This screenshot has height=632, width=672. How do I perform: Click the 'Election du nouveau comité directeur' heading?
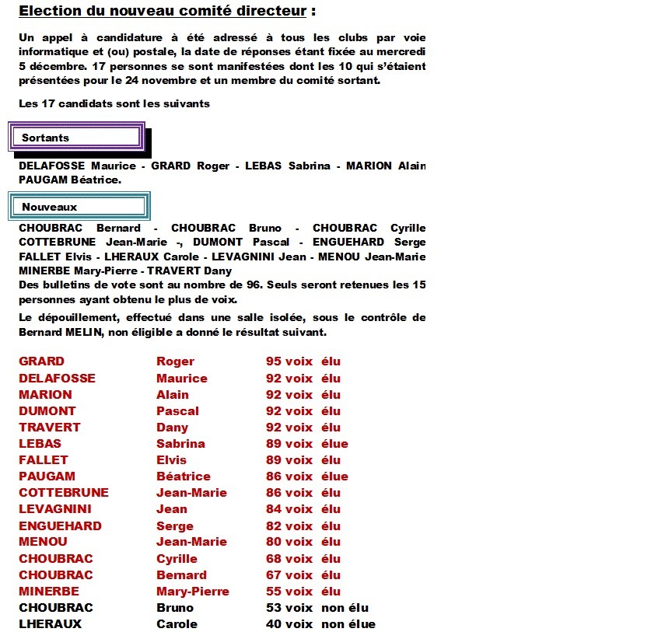pyautogui.click(x=167, y=12)
